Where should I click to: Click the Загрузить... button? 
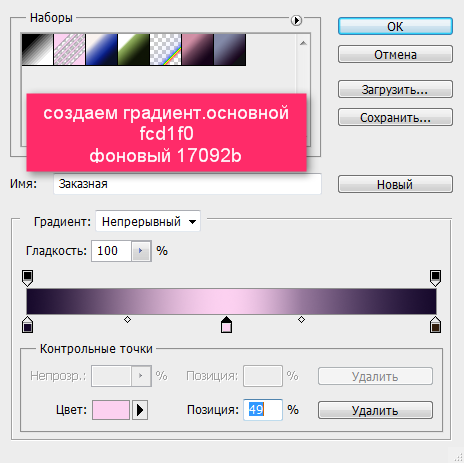pyautogui.click(x=395, y=89)
